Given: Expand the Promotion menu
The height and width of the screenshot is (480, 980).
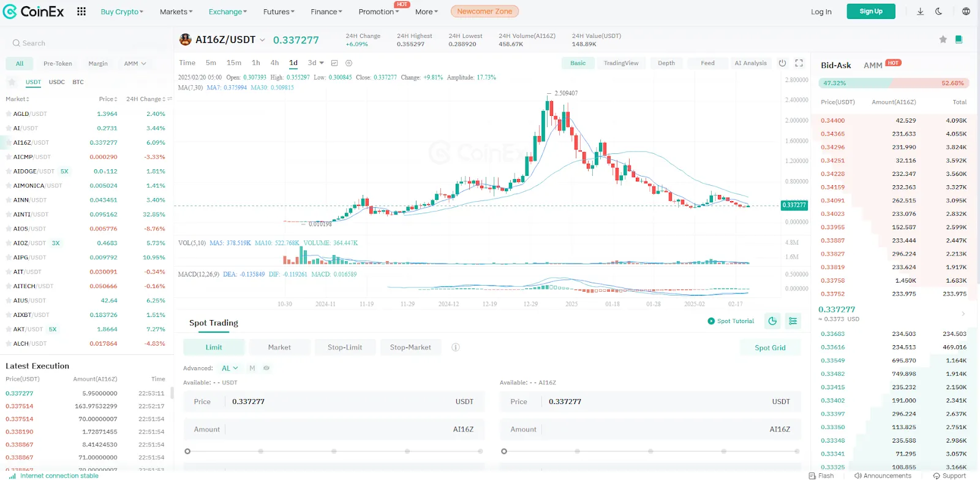Looking at the screenshot, I should 379,12.
